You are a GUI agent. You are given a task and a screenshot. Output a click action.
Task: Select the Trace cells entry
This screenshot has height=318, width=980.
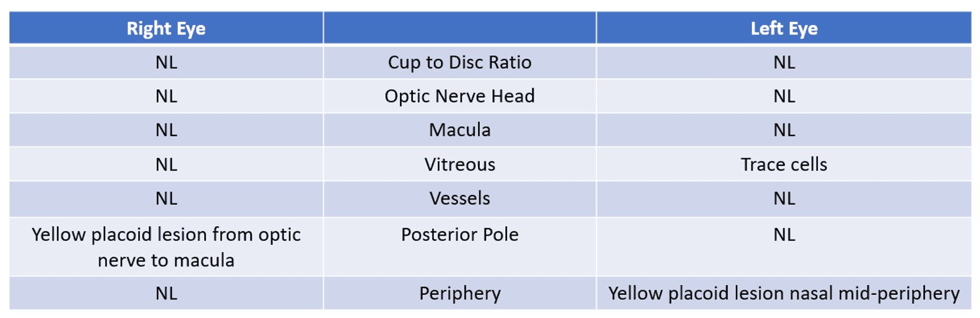point(784,164)
